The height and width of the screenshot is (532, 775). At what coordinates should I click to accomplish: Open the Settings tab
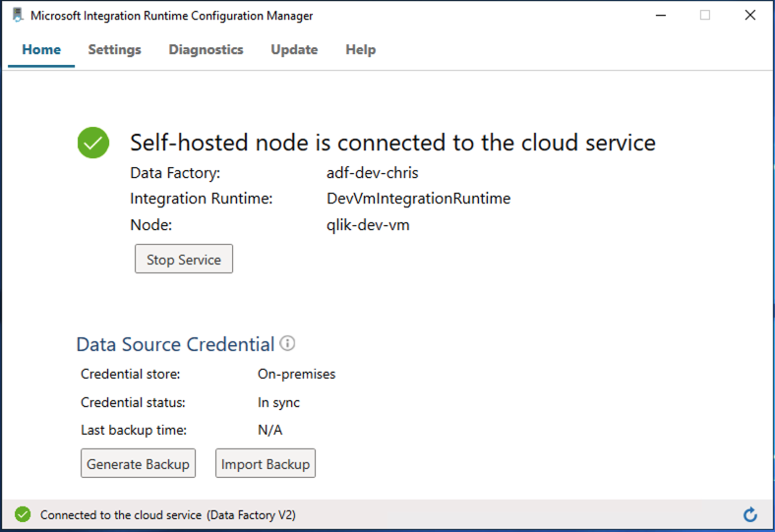tap(114, 50)
